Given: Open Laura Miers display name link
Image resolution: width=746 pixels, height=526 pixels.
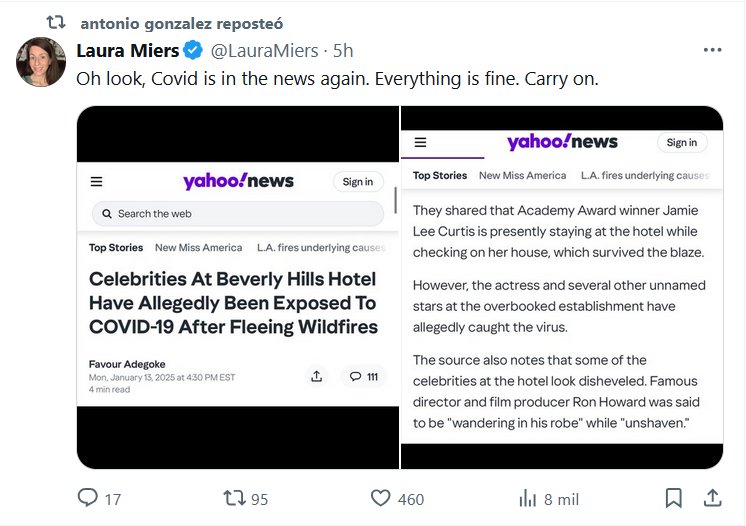Looking at the screenshot, I should 128,50.
